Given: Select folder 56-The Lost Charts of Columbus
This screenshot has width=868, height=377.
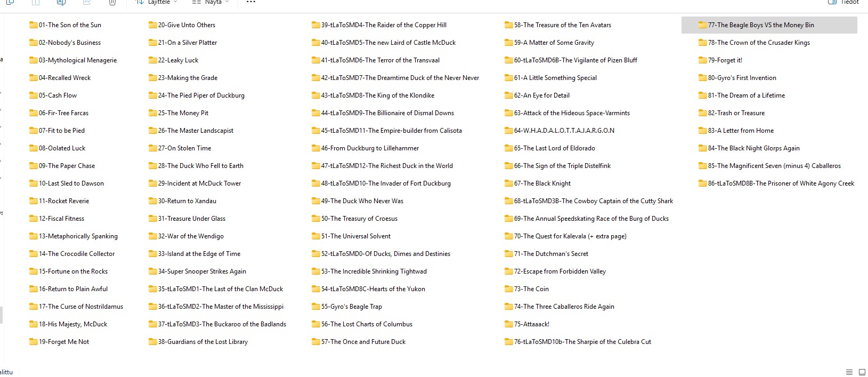Looking at the screenshot, I should 362,324.
